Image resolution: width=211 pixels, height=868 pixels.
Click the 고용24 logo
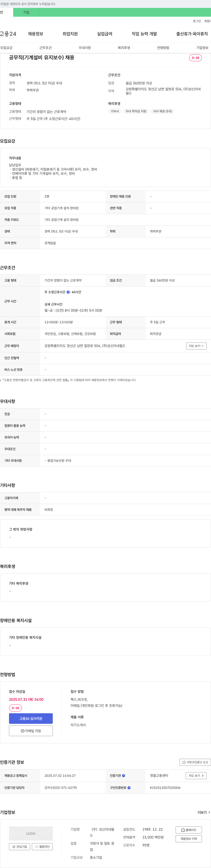point(8,34)
